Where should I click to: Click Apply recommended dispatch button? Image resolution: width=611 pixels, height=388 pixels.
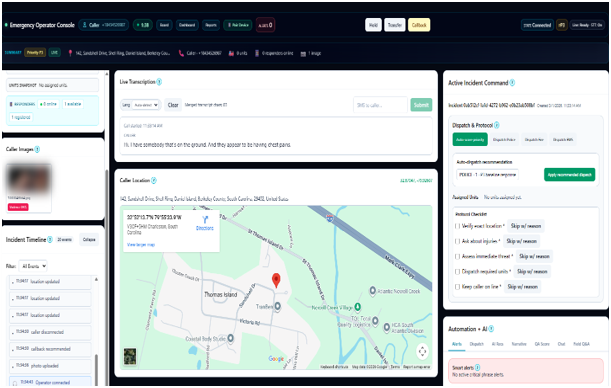click(569, 175)
